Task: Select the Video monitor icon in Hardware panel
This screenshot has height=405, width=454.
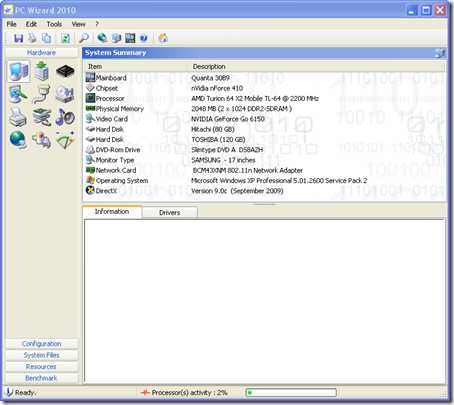Action: pyautogui.click(x=18, y=94)
